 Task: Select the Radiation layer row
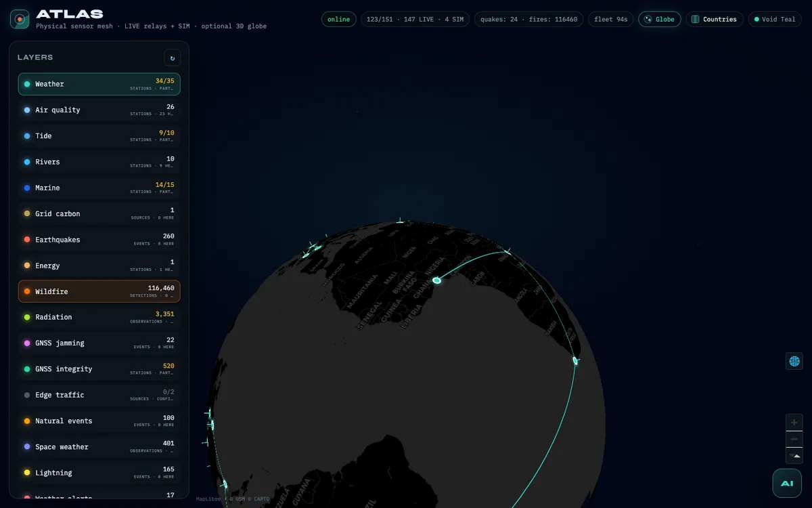(x=99, y=317)
